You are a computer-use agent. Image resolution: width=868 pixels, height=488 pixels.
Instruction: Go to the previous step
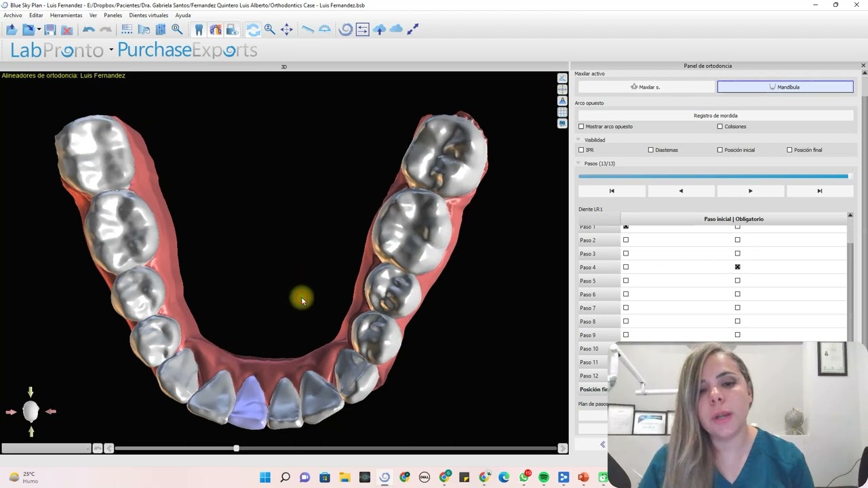(x=681, y=191)
